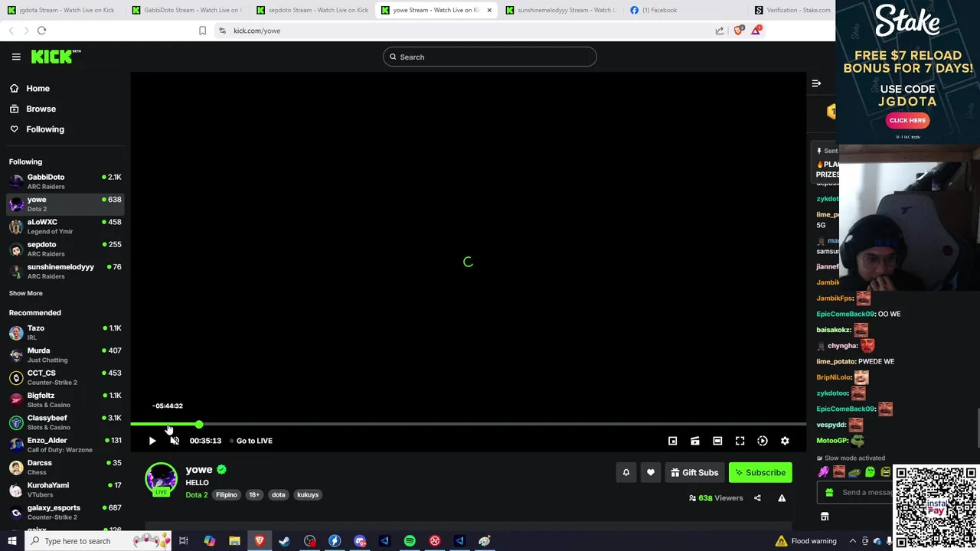Open Brave Shields icon
The height and width of the screenshot is (551, 980).
(x=739, y=31)
